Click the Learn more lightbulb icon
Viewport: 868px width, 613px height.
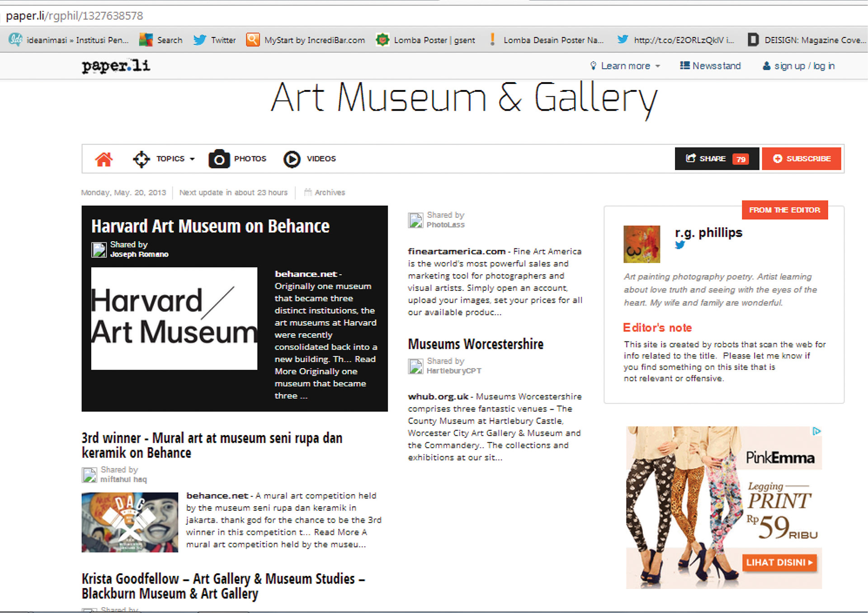coord(593,66)
